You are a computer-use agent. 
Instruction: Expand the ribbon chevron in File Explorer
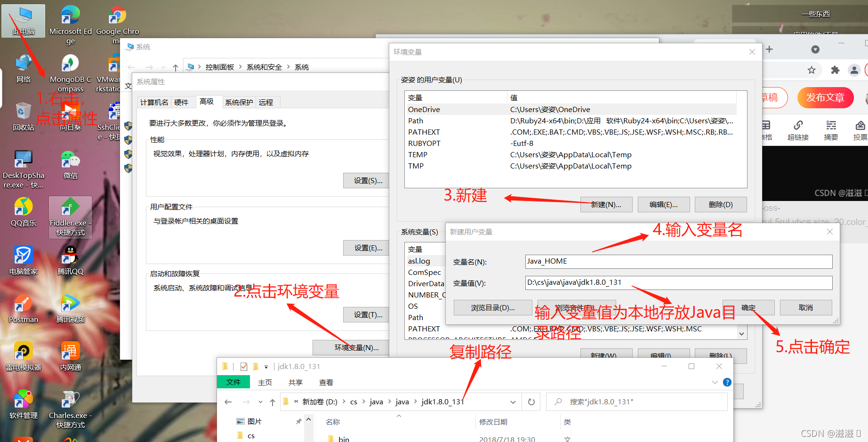tap(715, 382)
